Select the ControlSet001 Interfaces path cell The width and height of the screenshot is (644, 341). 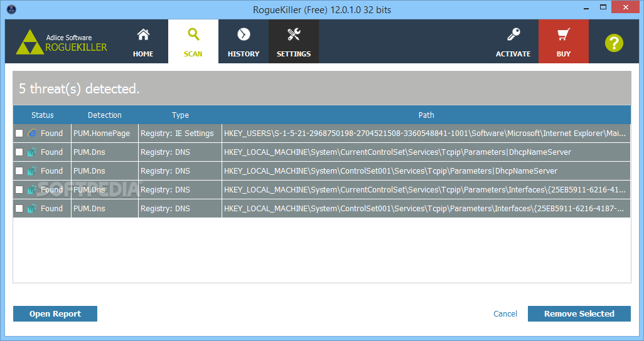(x=426, y=209)
